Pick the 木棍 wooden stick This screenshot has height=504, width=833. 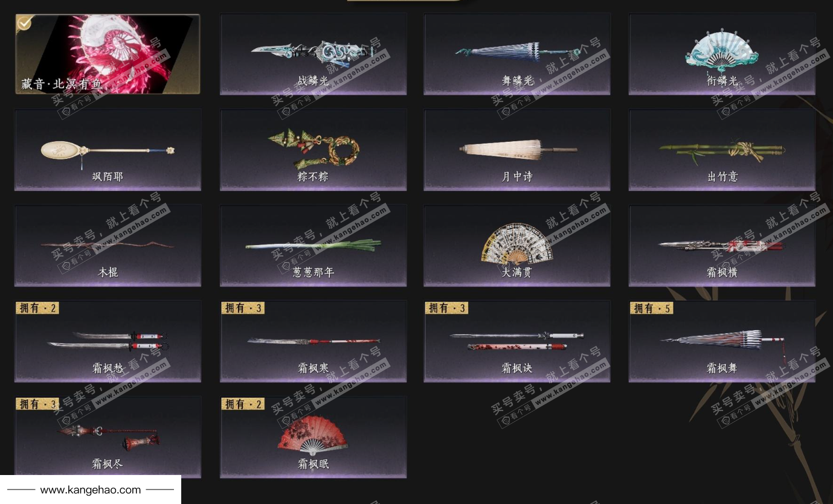tap(108, 246)
